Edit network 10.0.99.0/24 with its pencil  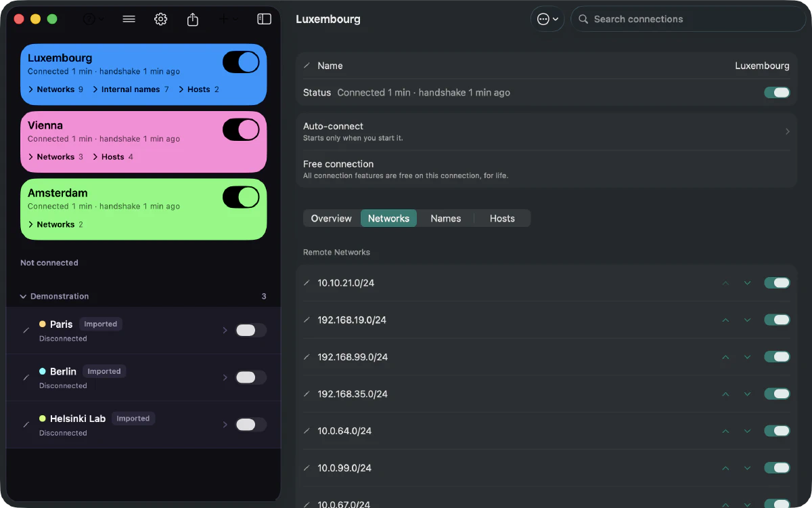tap(307, 468)
